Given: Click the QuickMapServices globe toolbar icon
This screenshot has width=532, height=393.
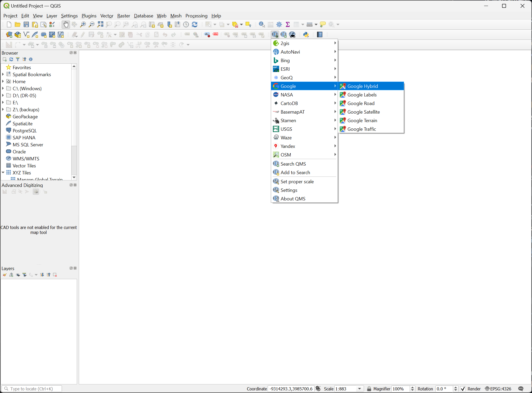Looking at the screenshot, I should (x=275, y=35).
